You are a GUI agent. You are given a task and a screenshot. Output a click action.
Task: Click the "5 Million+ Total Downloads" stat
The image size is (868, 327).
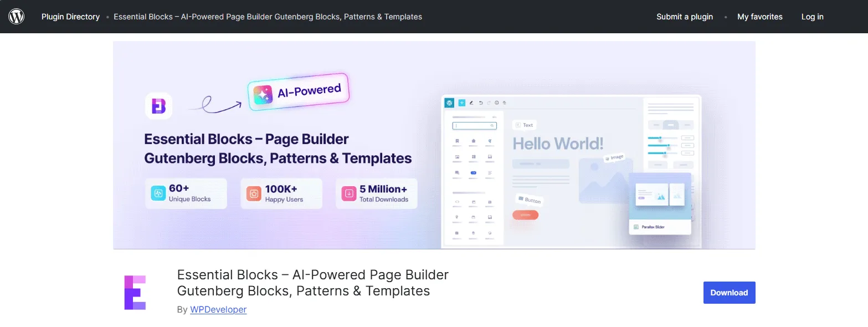click(377, 193)
